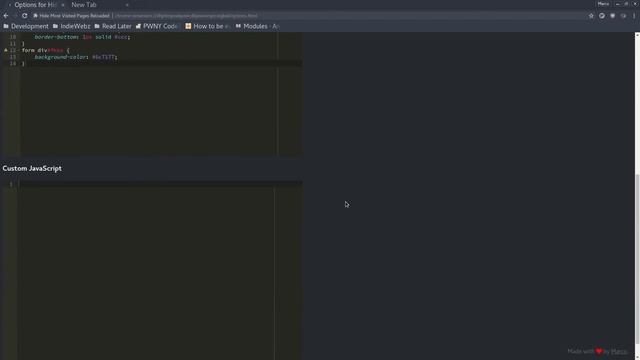This screenshot has width=640, height=360.
Task: Click the page vertical scrollbar thumb
Action: click(637, 259)
